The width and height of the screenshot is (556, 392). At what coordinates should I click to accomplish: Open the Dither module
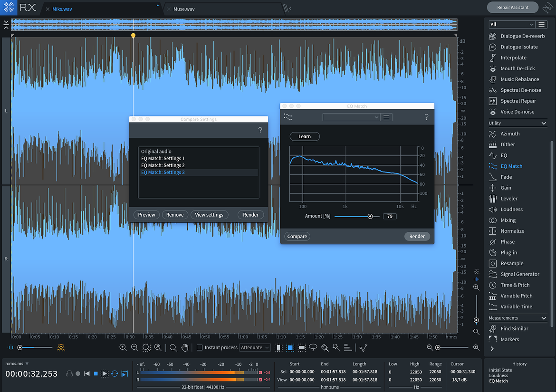coord(502,144)
